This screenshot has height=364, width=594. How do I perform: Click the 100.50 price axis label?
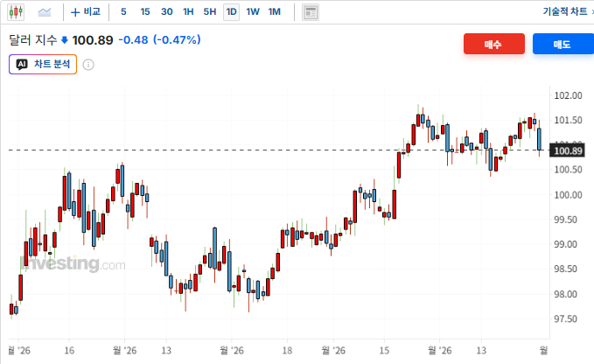568,170
